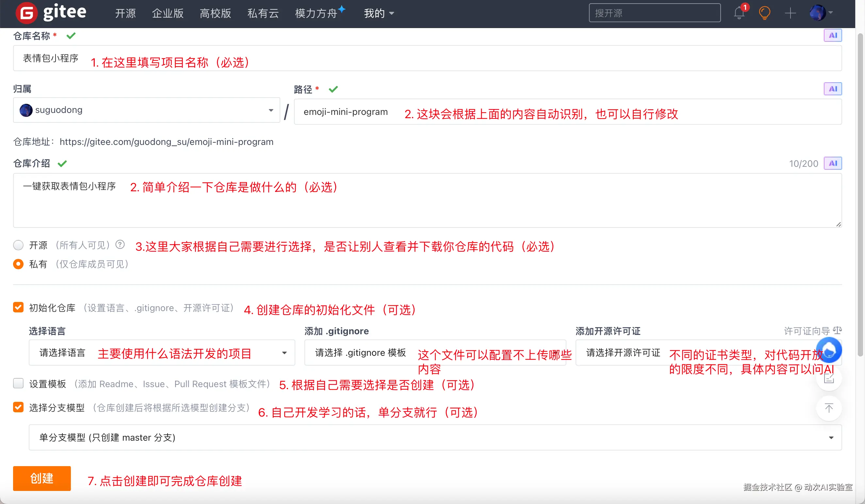Expand the 选择语言 language dropdown
This screenshot has height=504, width=865.
tap(162, 353)
